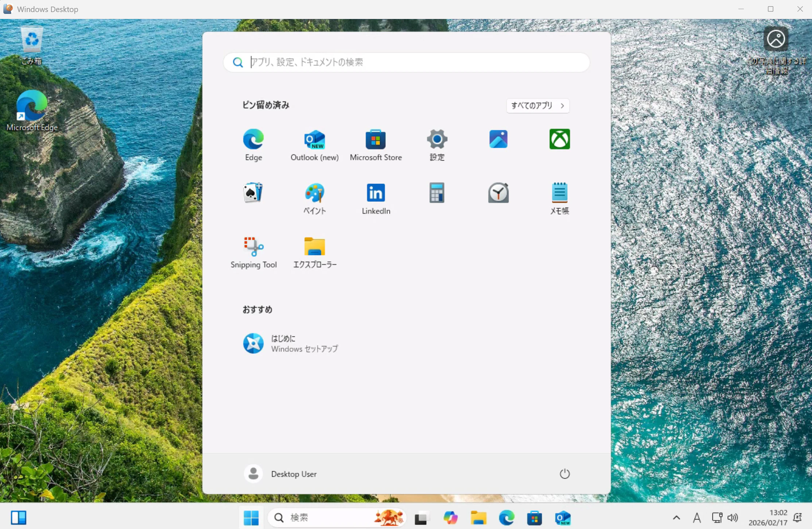
Task: Expand すべてのアプリ (All apps) list
Action: pyautogui.click(x=538, y=105)
